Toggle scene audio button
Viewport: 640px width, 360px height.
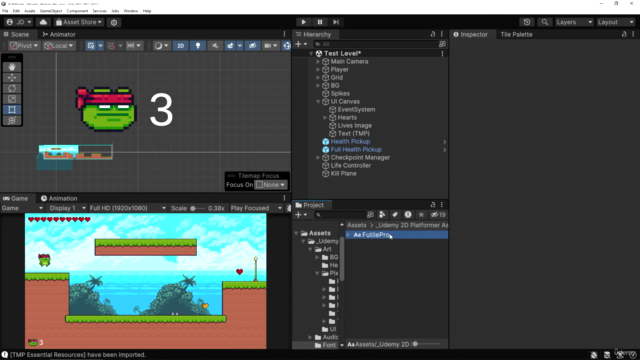click(x=215, y=46)
